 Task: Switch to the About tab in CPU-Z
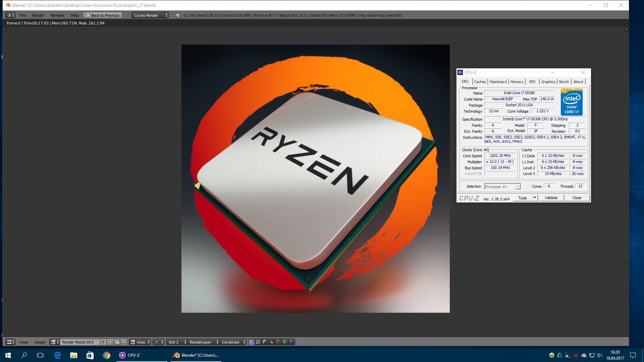click(x=578, y=82)
